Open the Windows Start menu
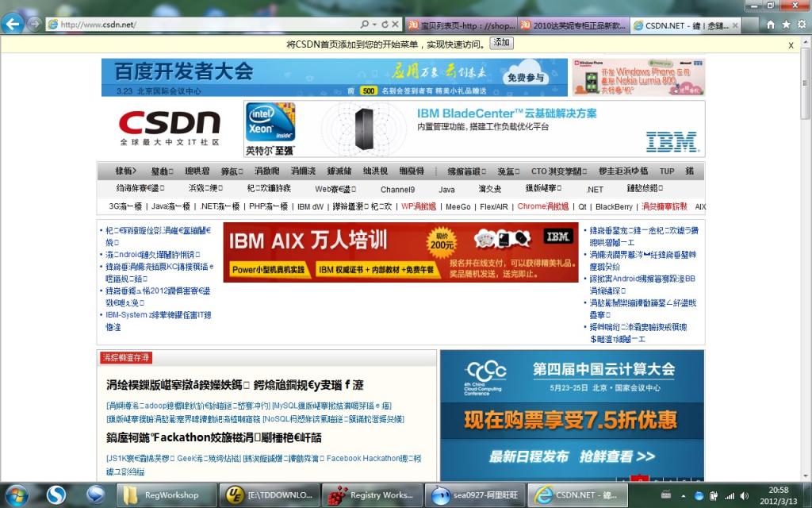Viewport: 812px width, 508px height. click(x=17, y=495)
